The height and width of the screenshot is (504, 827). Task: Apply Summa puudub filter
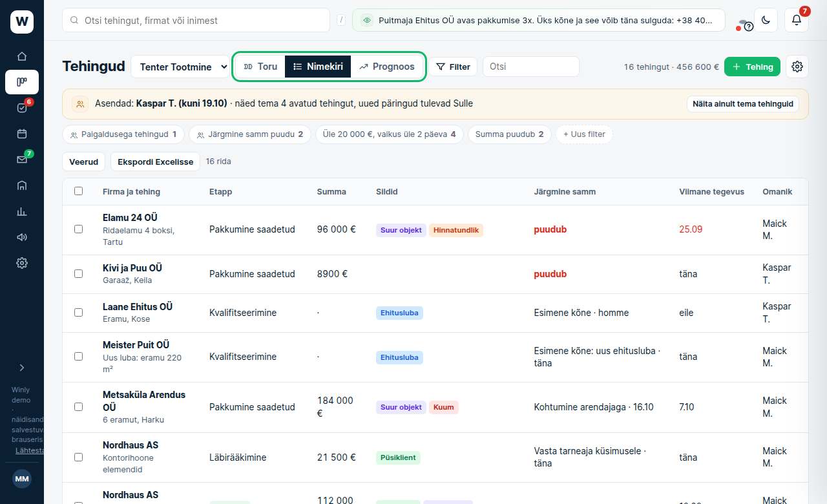tap(509, 134)
